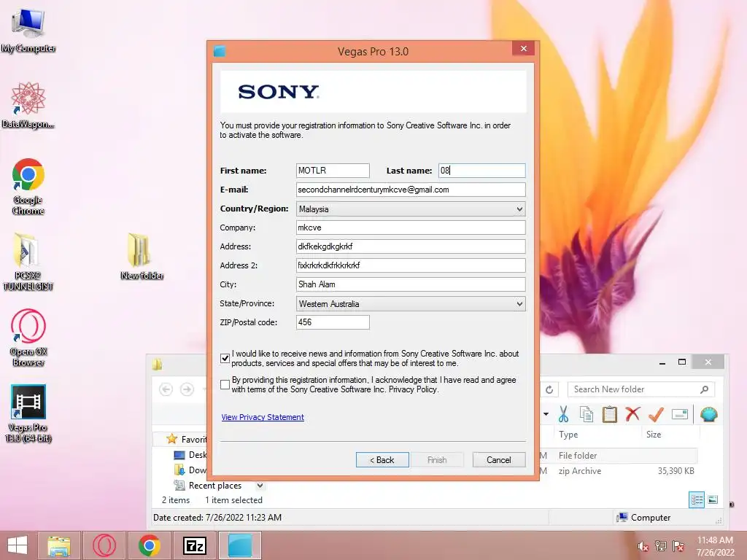747x560 pixels.
Task: Click in the City field
Action: click(411, 284)
